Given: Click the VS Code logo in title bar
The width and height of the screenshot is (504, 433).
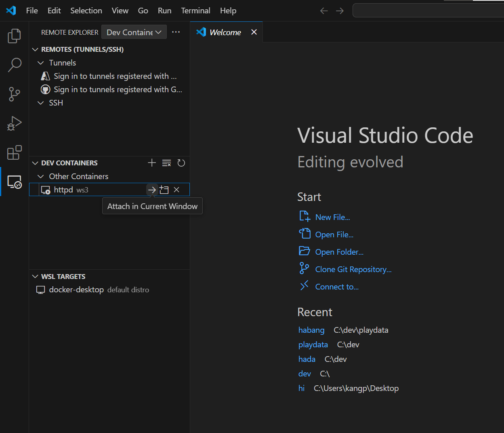Looking at the screenshot, I should tap(11, 11).
